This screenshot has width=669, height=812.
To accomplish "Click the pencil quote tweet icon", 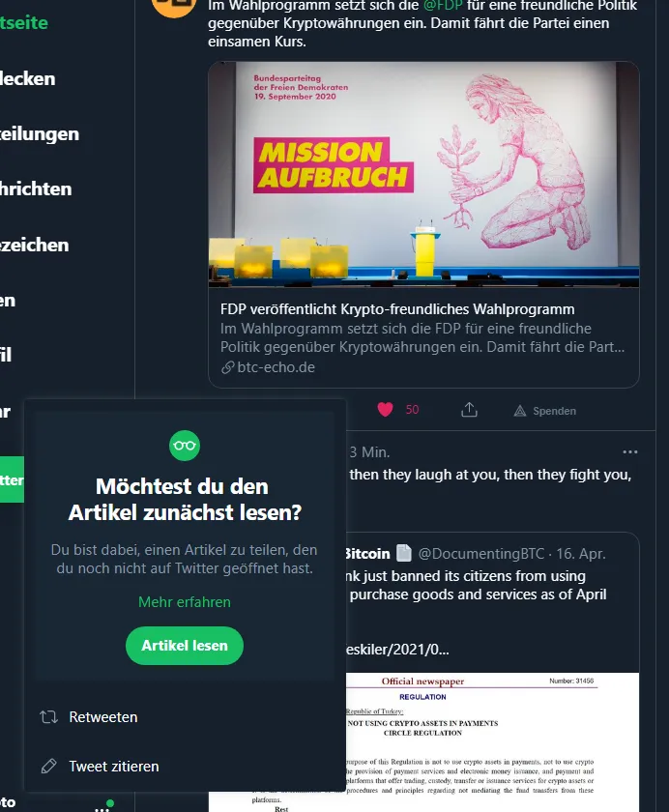I will [x=48, y=767].
